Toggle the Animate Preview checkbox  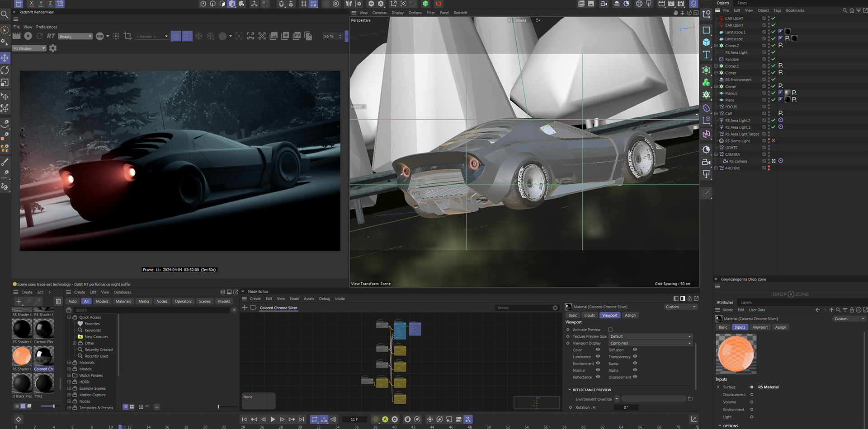610,330
